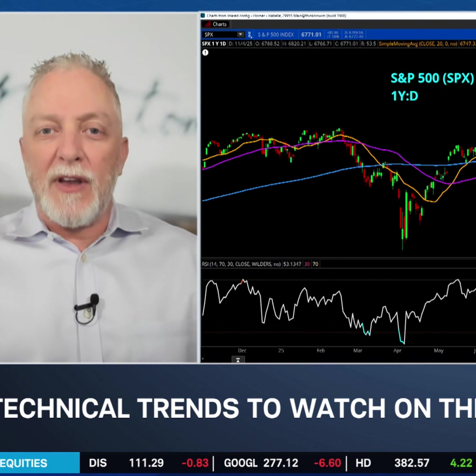Click the EQUITIES ticker category label

[x=23, y=463]
